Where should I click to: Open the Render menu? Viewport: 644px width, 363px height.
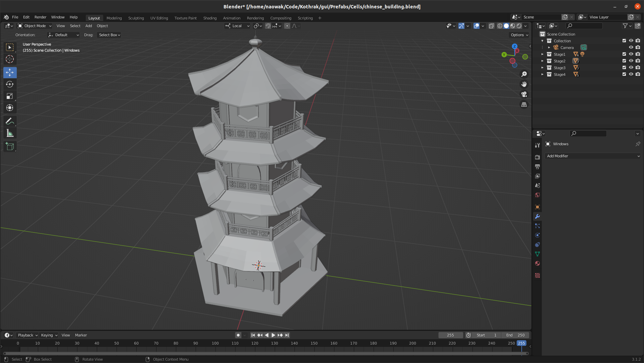tap(40, 17)
